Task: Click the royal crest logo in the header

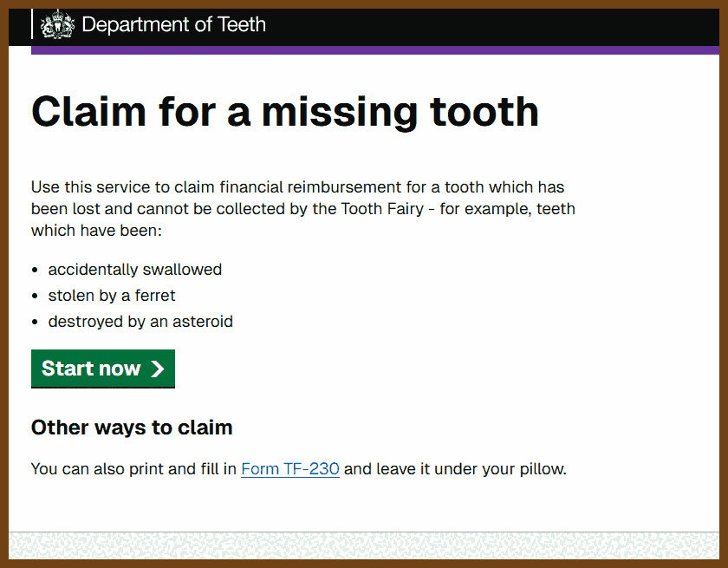Action: point(57,24)
